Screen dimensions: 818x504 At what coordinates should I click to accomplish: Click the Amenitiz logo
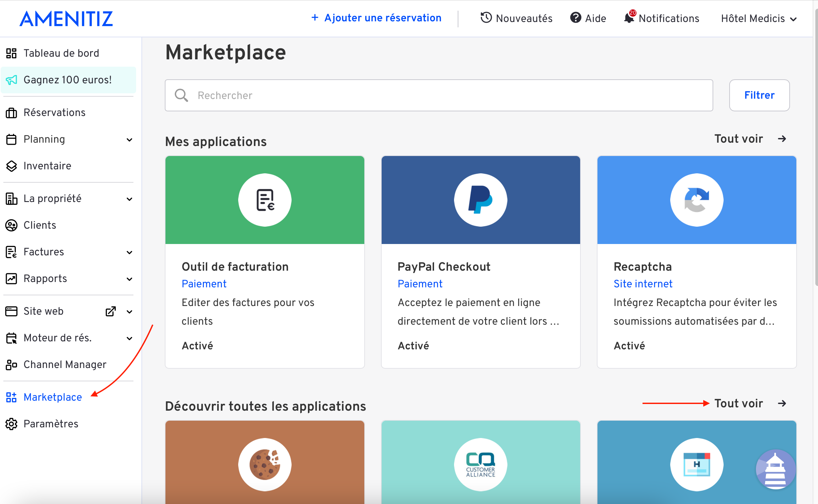click(66, 19)
